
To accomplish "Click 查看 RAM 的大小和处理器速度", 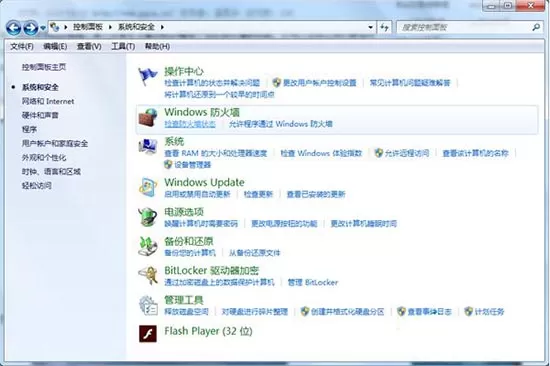I will tap(216, 153).
